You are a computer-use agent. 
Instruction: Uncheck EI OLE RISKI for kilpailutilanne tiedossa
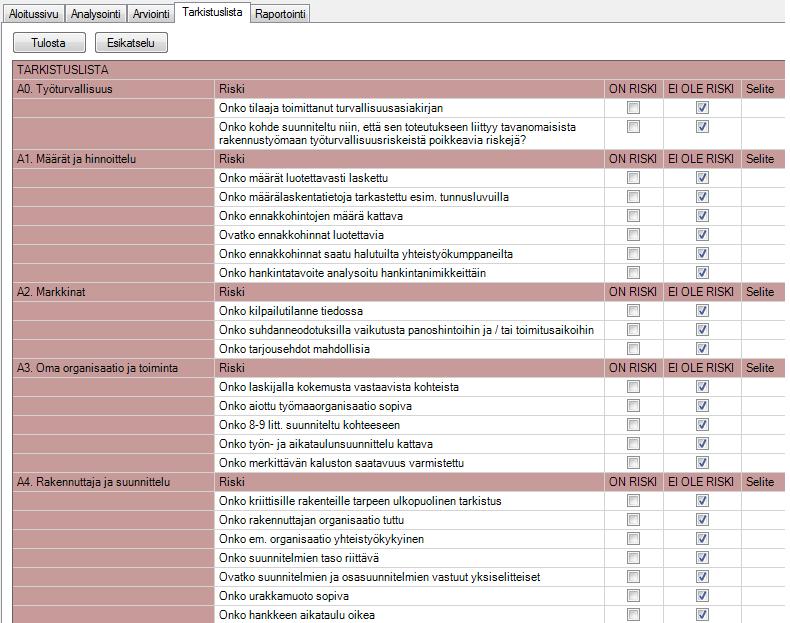(x=702, y=311)
